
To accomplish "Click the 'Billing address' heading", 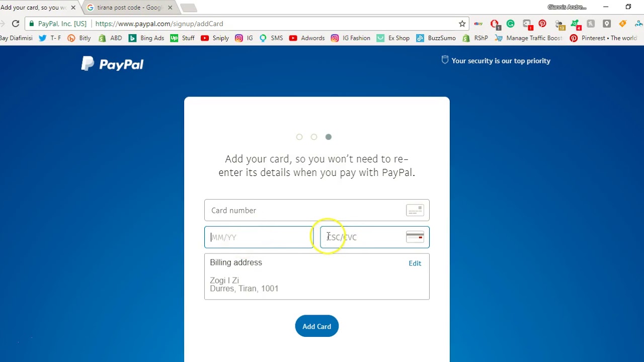I will [236, 262].
